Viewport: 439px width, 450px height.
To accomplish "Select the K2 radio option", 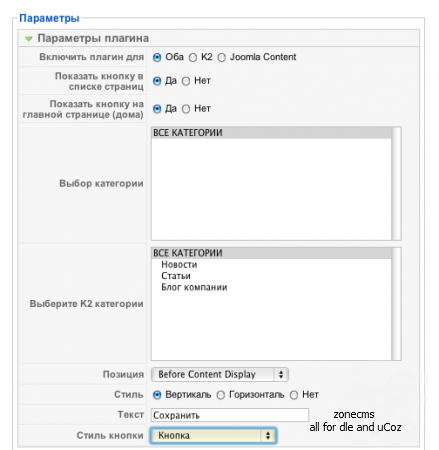I will pyautogui.click(x=193, y=58).
